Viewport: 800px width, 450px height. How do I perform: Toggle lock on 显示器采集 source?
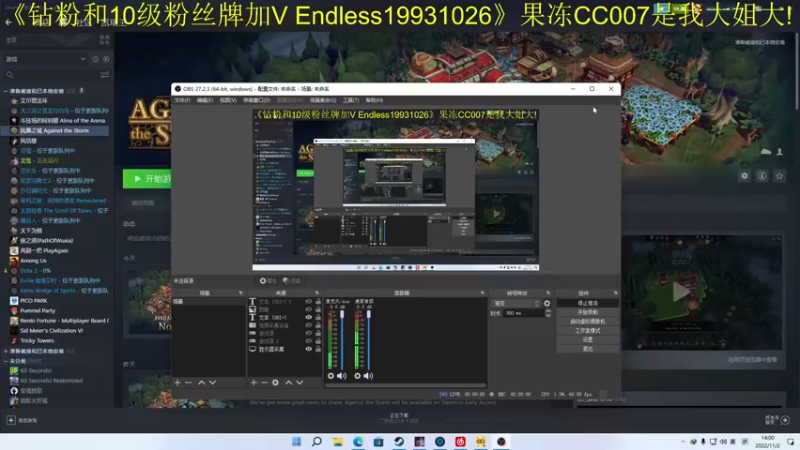tap(318, 349)
